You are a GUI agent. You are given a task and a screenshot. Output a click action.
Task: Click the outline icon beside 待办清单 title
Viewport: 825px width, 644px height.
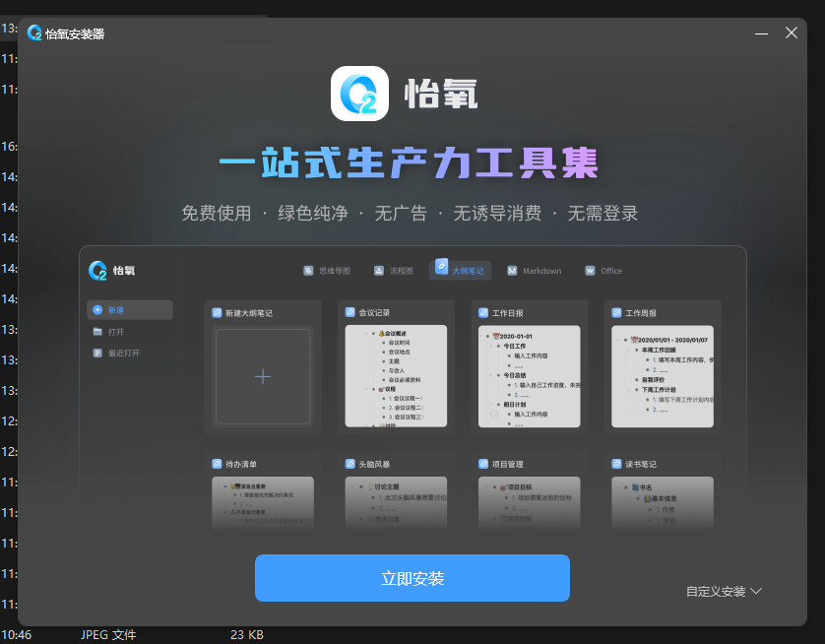click(217, 464)
